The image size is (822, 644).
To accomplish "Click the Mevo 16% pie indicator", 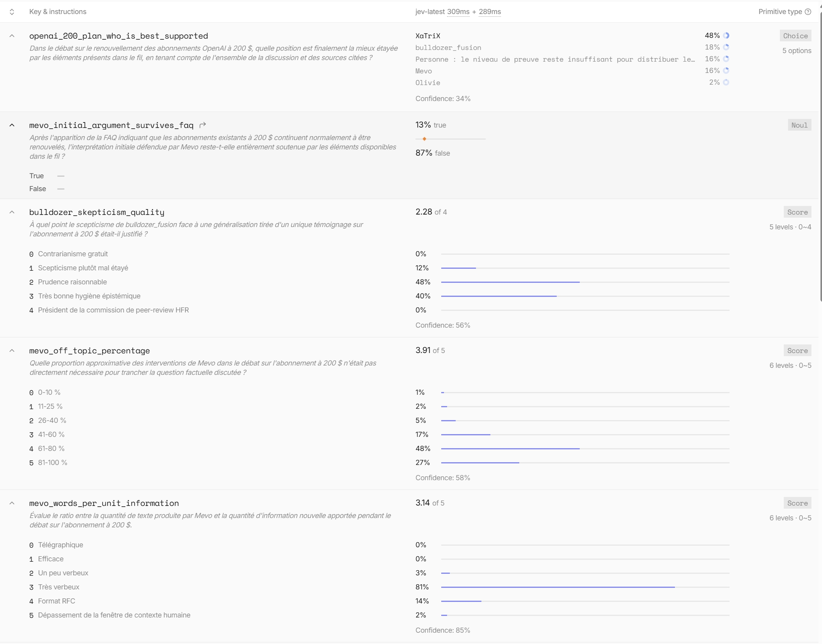I will click(x=726, y=71).
